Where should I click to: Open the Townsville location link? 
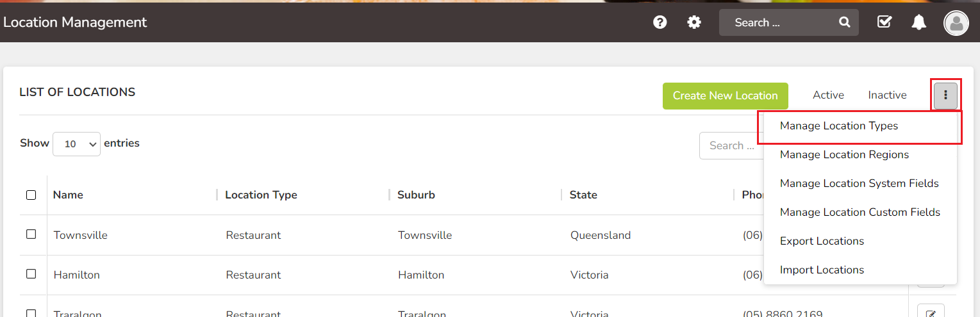[x=81, y=235]
